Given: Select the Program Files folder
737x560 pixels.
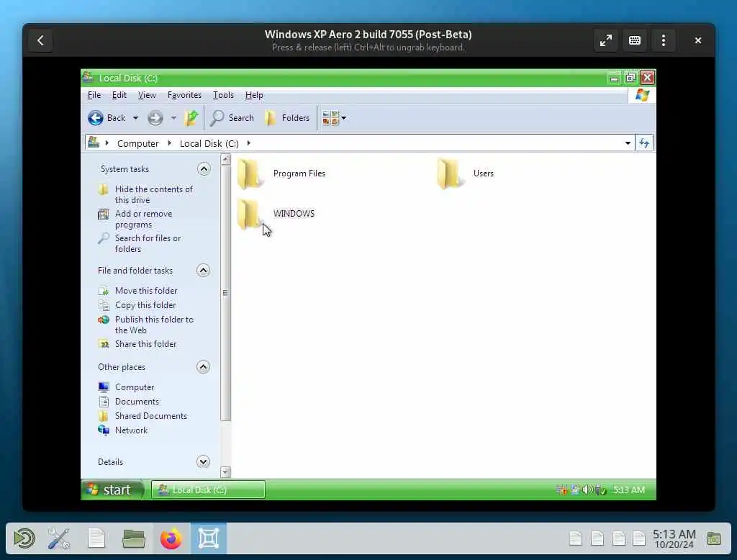Looking at the screenshot, I should (281, 173).
